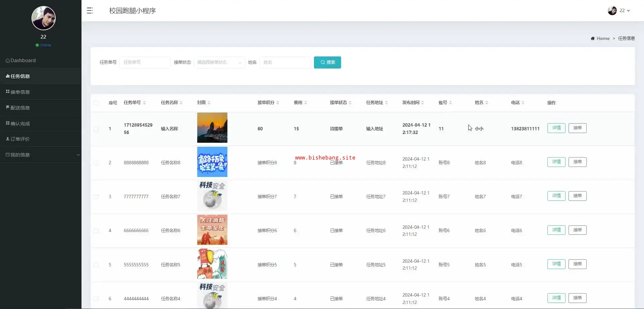Open 配送信息 sidebar menu item
Image resolution: width=644 pixels, height=309 pixels.
click(20, 108)
